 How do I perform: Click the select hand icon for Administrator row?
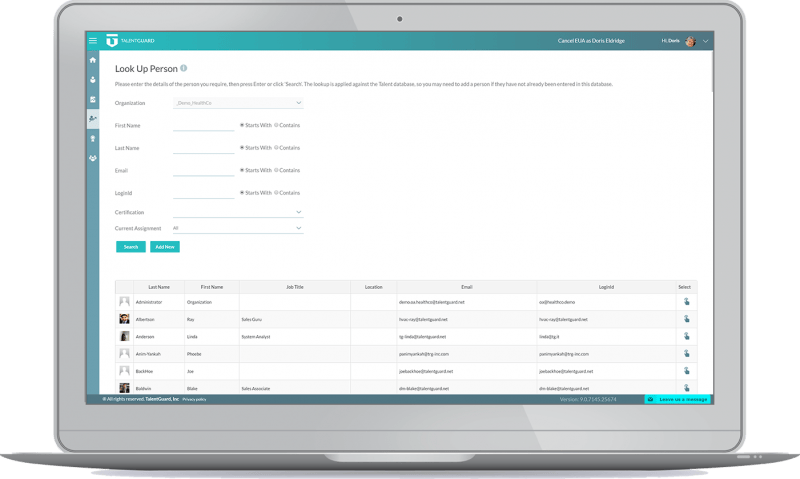(x=686, y=301)
